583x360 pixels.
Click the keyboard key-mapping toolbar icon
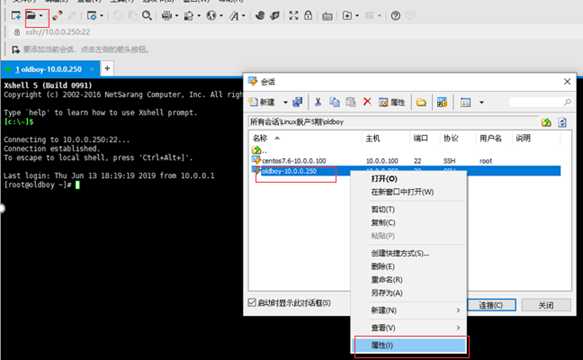327,16
